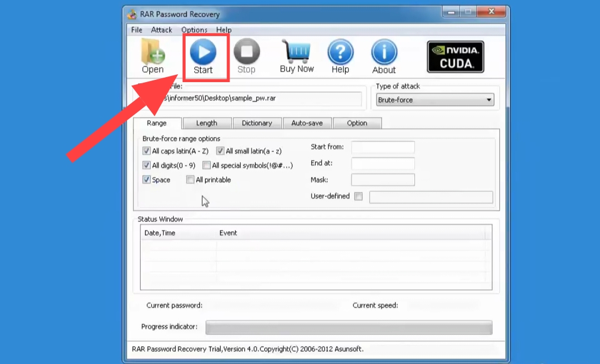Open the Help question mark icon
Viewport: 600px width, 364px height.
click(340, 56)
